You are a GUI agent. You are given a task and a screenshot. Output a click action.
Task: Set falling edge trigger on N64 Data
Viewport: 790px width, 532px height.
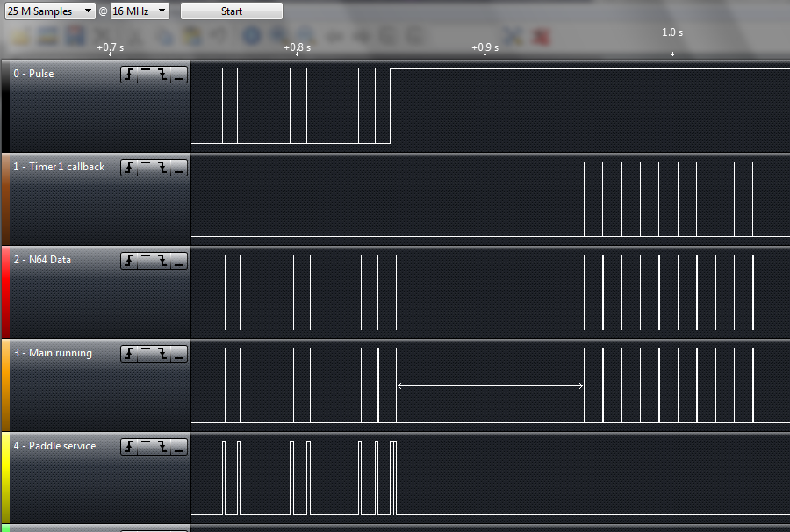pyautogui.click(x=162, y=261)
